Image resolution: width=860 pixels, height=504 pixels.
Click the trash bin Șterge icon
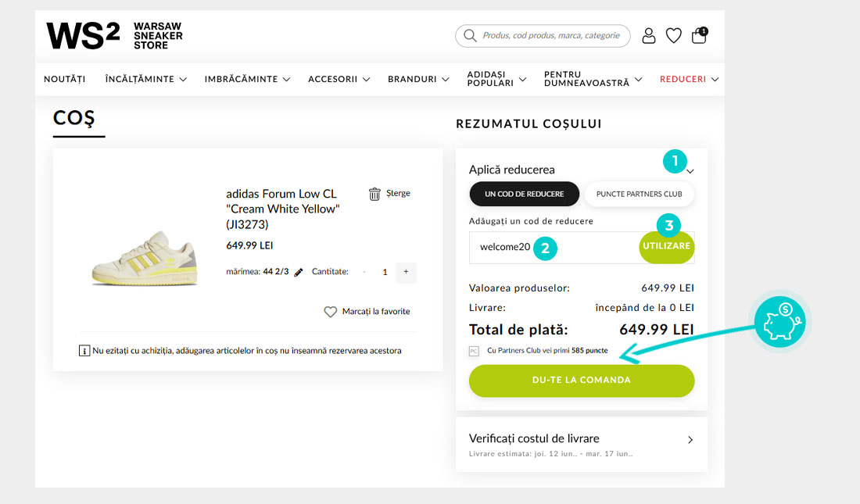[x=375, y=194]
